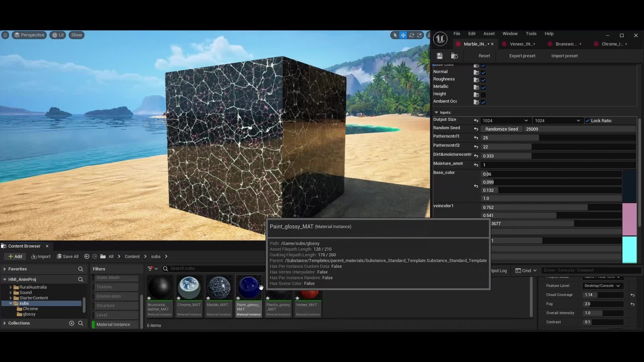Locate Height output texture via folder icon
The height and width of the screenshot is (362, 644).
coord(476,95)
